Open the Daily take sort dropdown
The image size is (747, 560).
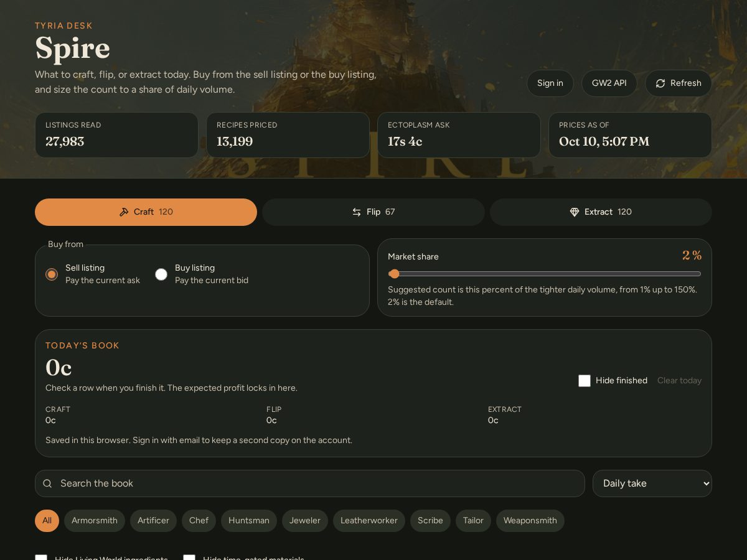652,483
